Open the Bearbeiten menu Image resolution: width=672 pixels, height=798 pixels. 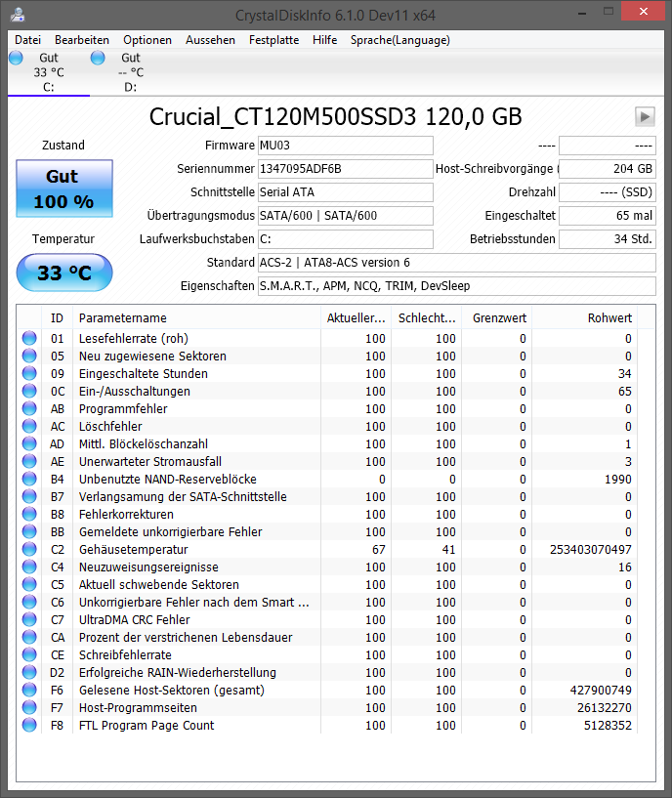point(82,40)
